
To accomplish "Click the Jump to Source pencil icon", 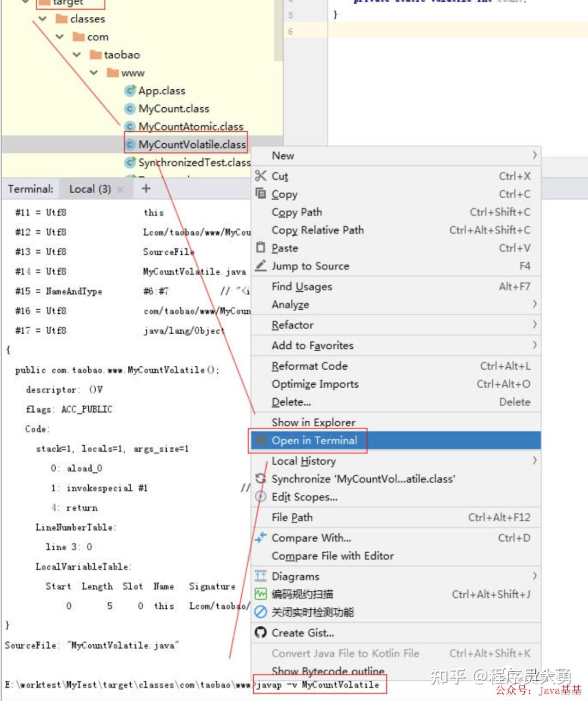I will click(260, 266).
